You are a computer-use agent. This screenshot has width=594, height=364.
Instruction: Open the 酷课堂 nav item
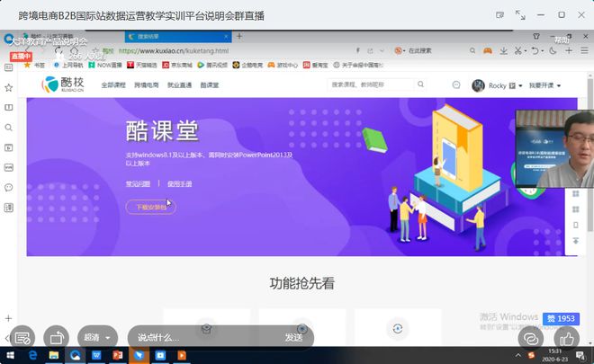point(210,85)
